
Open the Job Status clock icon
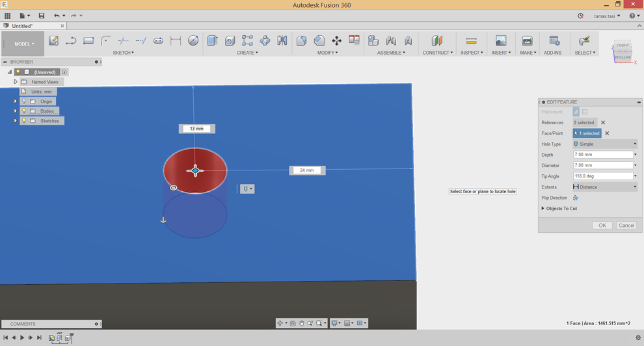click(580, 16)
